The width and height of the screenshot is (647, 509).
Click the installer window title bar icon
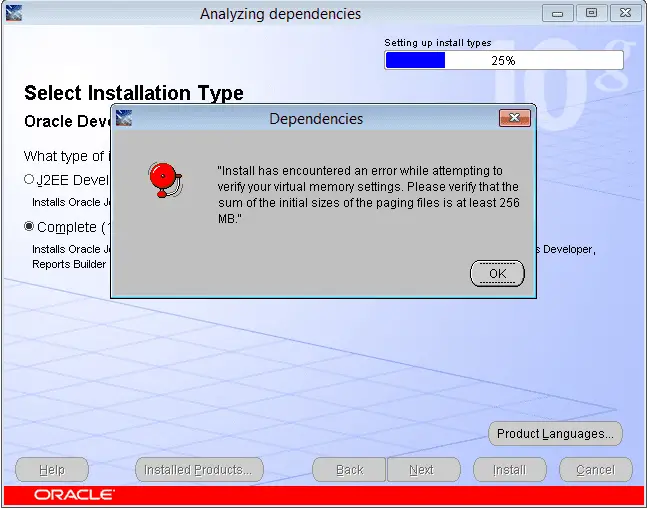click(x=14, y=13)
